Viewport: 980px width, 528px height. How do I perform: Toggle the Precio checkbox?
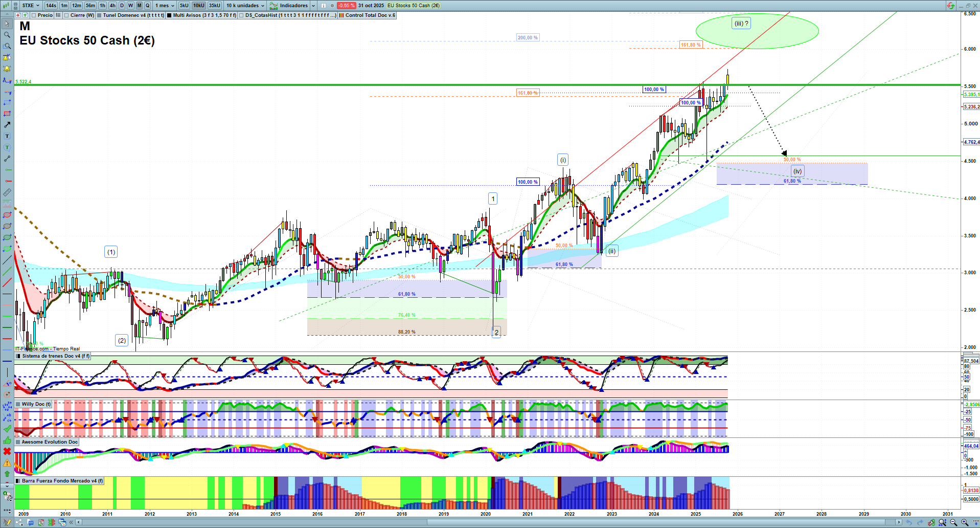pyautogui.click(x=34, y=15)
